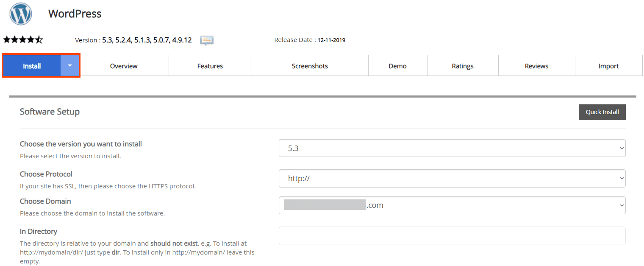The image size is (644, 266).
Task: Click the Quick Install button
Action: point(602,112)
